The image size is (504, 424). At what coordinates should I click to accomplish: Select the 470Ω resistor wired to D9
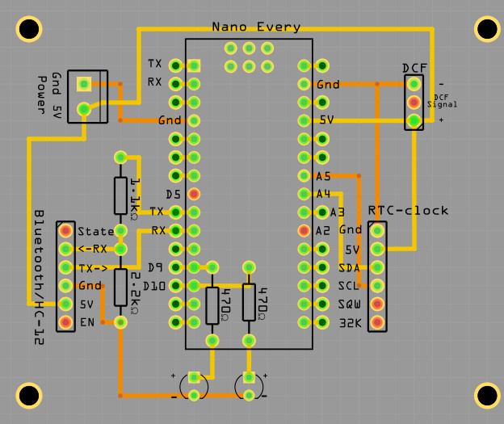[212, 306]
